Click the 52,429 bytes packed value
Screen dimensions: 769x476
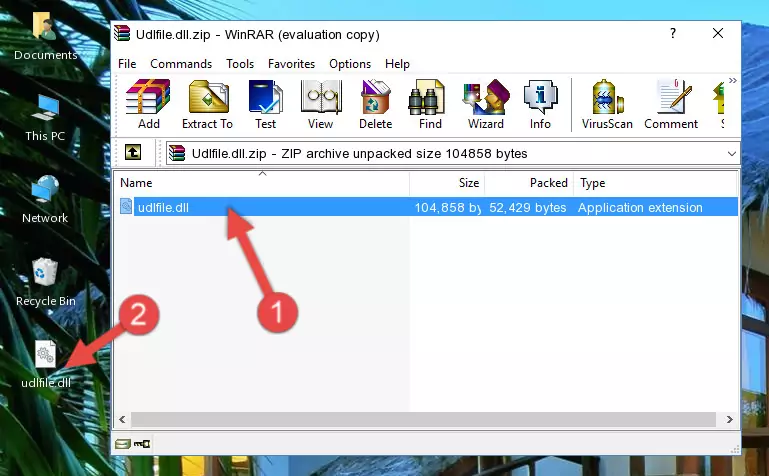(527, 207)
